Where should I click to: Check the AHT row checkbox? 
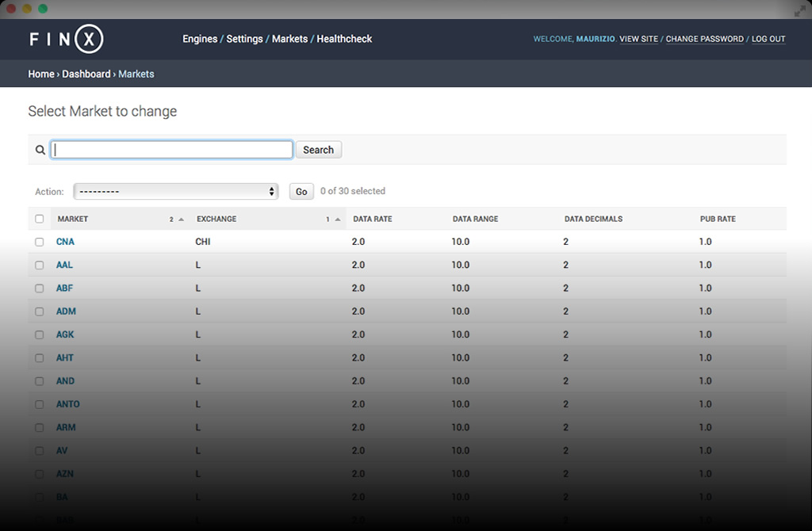pyautogui.click(x=40, y=358)
